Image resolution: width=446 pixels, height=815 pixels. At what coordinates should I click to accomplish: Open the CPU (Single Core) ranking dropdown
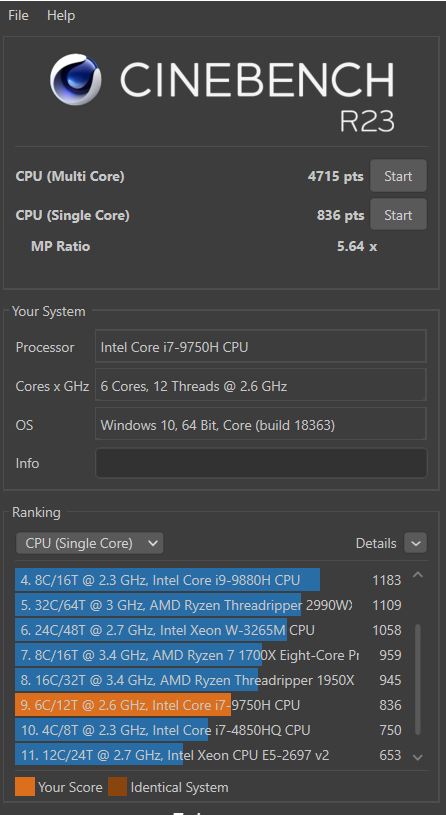point(89,543)
